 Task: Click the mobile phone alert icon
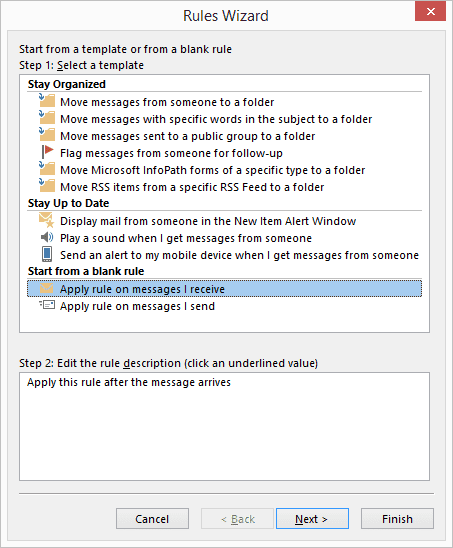(47, 254)
